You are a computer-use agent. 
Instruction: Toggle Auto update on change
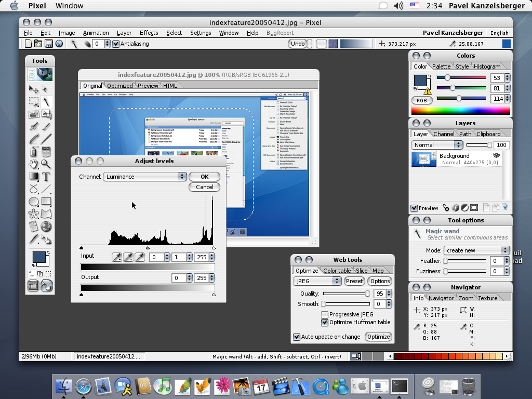(x=297, y=337)
